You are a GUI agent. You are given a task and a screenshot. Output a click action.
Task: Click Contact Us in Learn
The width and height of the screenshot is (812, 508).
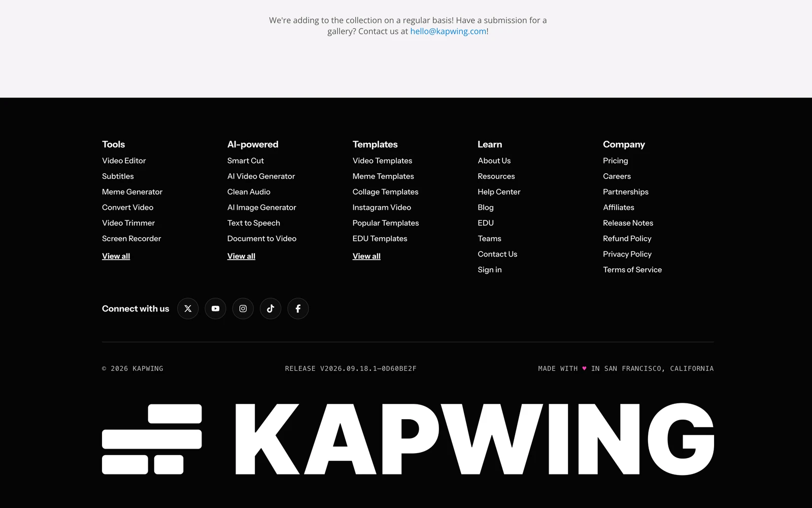pyautogui.click(x=497, y=254)
